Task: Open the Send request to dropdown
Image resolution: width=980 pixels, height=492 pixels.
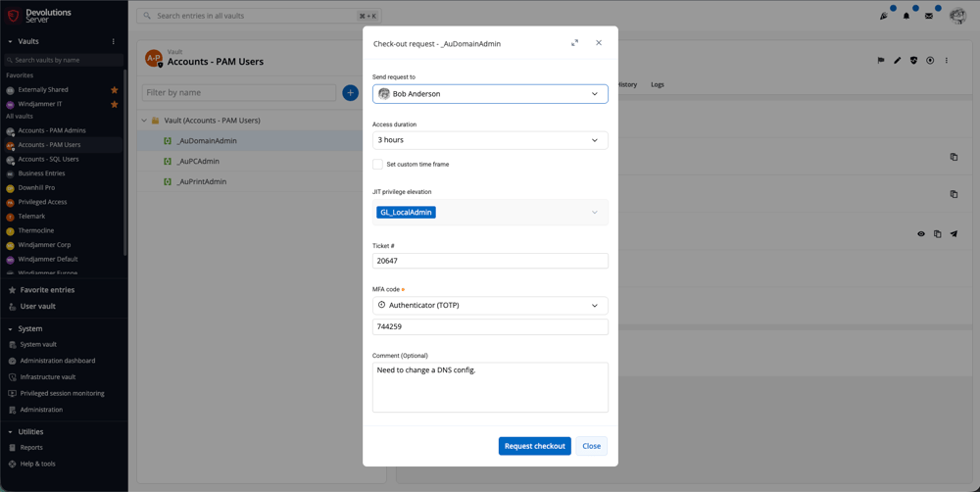Action: click(490, 94)
